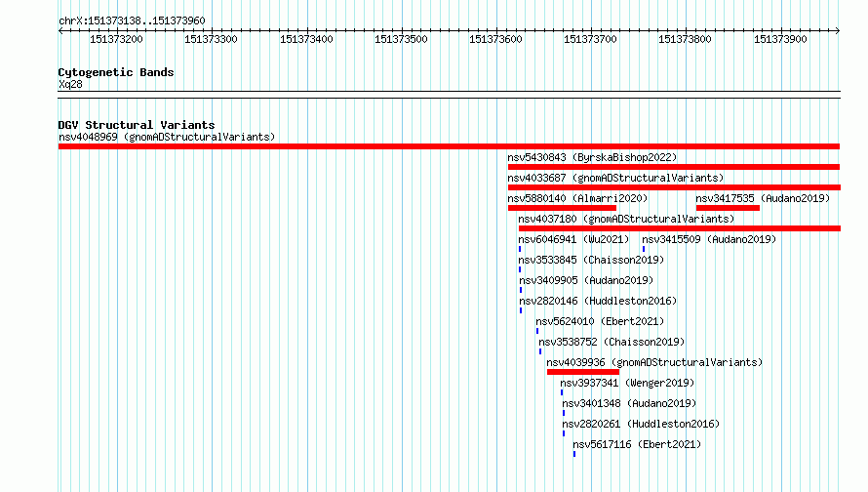Open nsv2820146 (Huddleston2016) variant label
The width and height of the screenshot is (868, 492).
point(598,301)
